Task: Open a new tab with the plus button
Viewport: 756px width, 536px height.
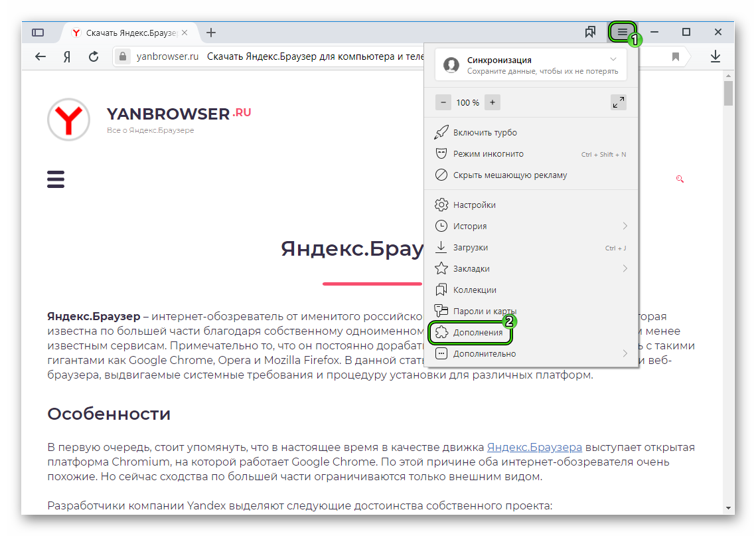Action: click(211, 31)
